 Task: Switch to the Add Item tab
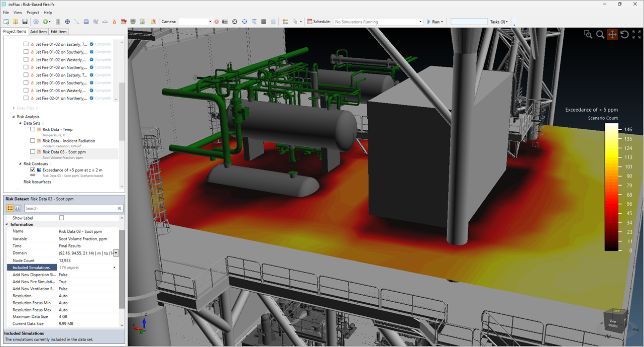coord(38,32)
